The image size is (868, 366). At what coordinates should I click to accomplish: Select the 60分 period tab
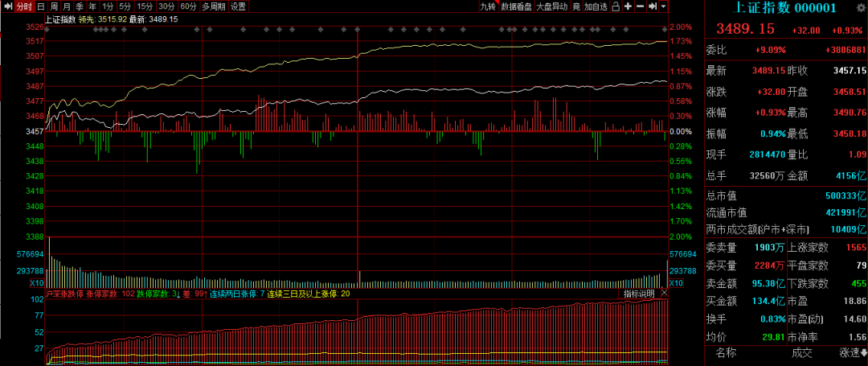tap(188, 6)
